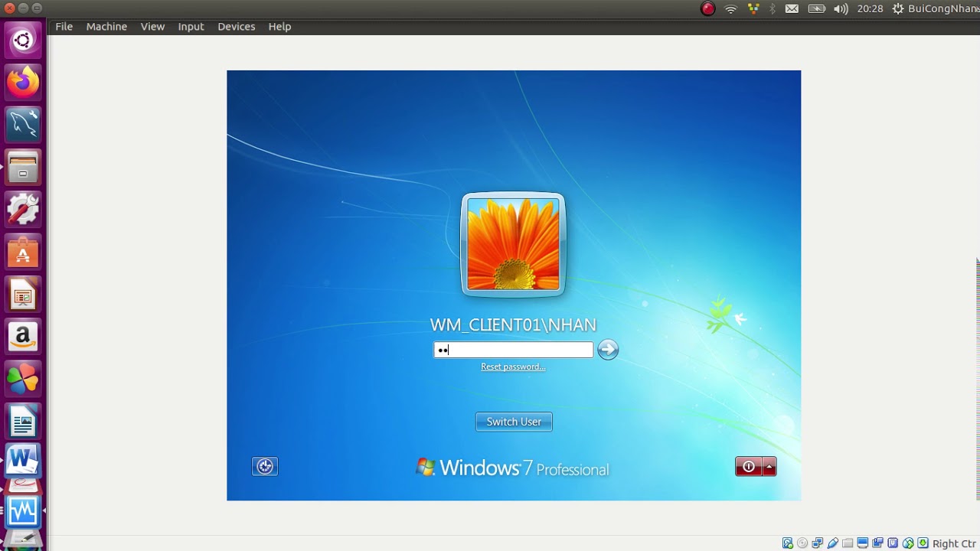Screen dimensions: 980x551
Task: Open the system monitor waveform icon
Action: 23,510
